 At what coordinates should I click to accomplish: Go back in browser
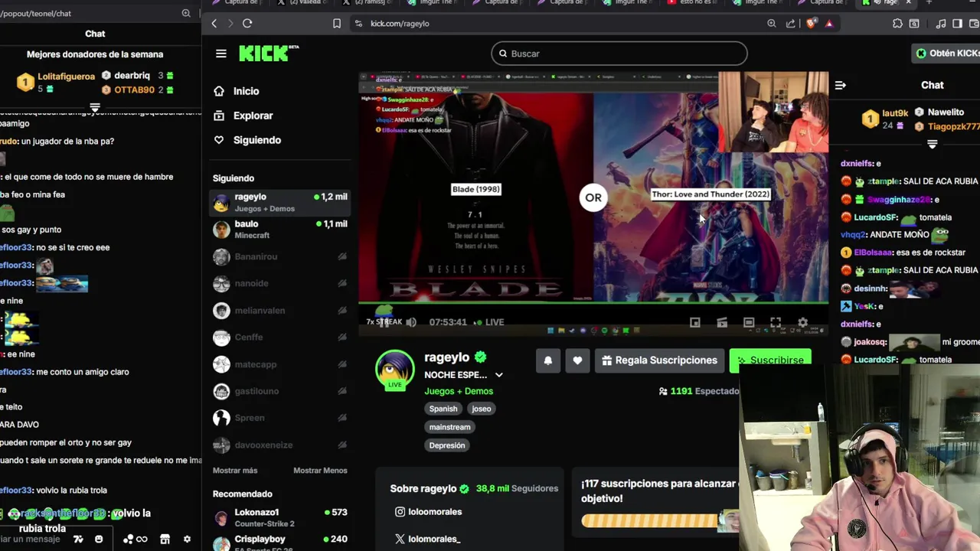[x=214, y=24]
